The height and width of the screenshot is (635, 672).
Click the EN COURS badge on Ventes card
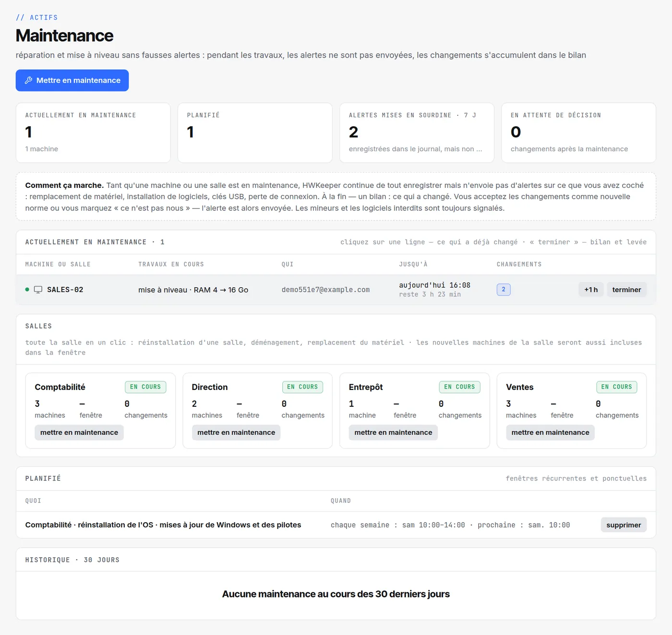click(x=616, y=387)
